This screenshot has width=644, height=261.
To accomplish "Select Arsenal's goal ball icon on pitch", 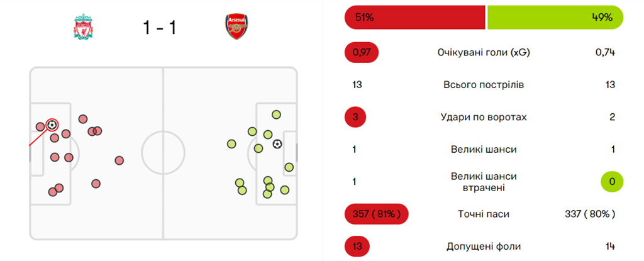I will (x=277, y=144).
